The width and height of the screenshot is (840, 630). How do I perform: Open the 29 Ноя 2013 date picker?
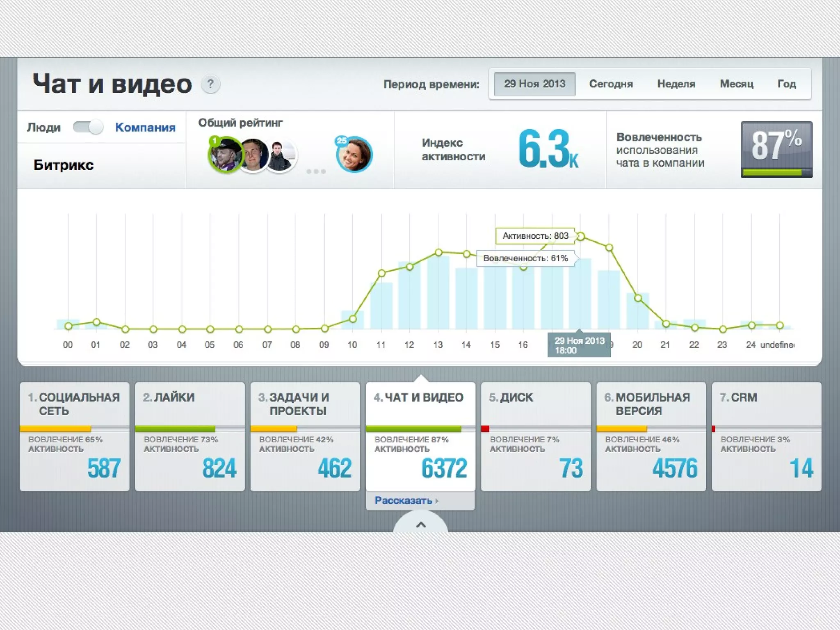click(534, 84)
